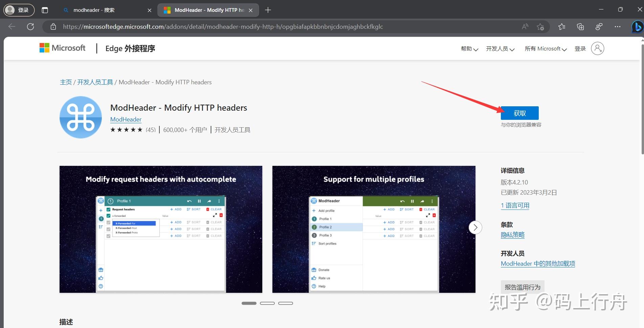Screen dimensions: 644x328
Task: Open Edge 外接程序 home link
Action: coord(130,48)
